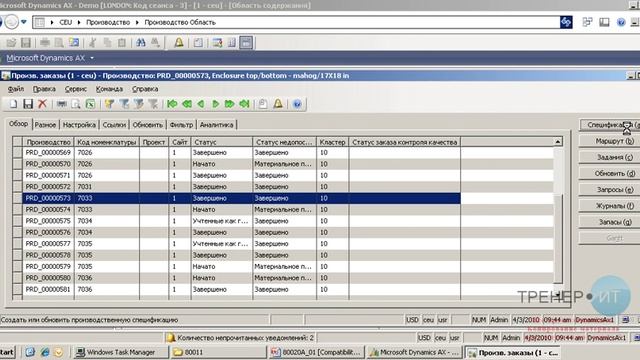Select row PRD_00000580

[x=242, y=278]
